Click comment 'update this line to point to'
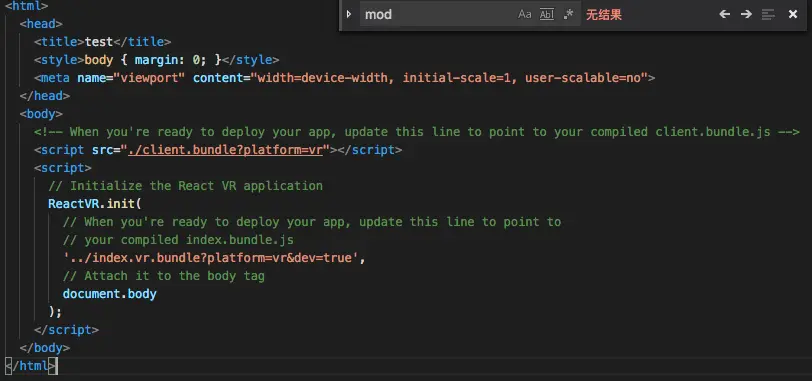Screen dimensions: 812x381 click(x=460, y=222)
